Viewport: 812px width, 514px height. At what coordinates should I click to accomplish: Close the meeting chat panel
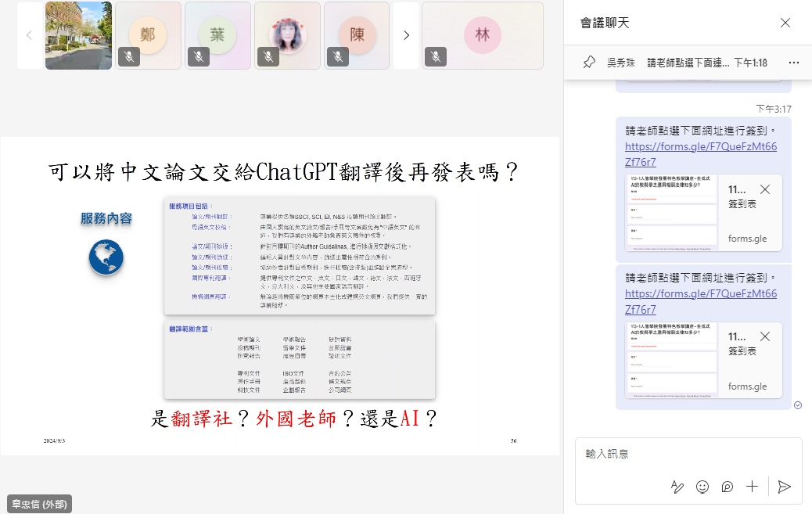pos(785,23)
